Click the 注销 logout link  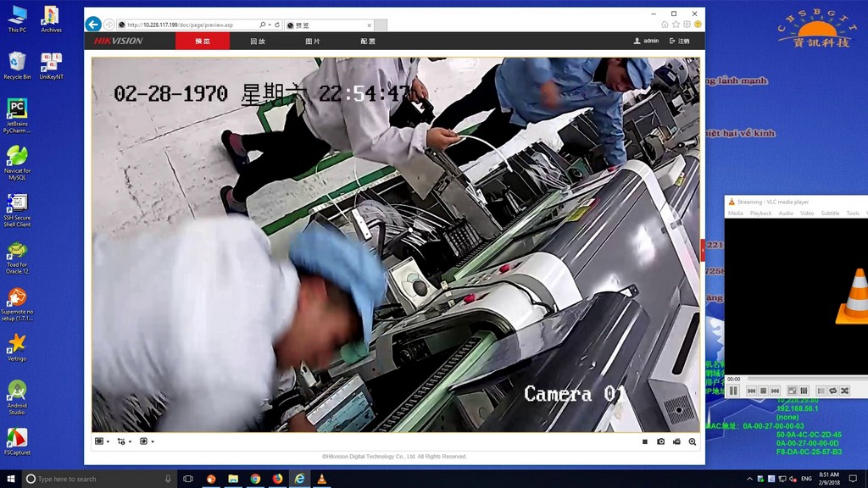[680, 41]
